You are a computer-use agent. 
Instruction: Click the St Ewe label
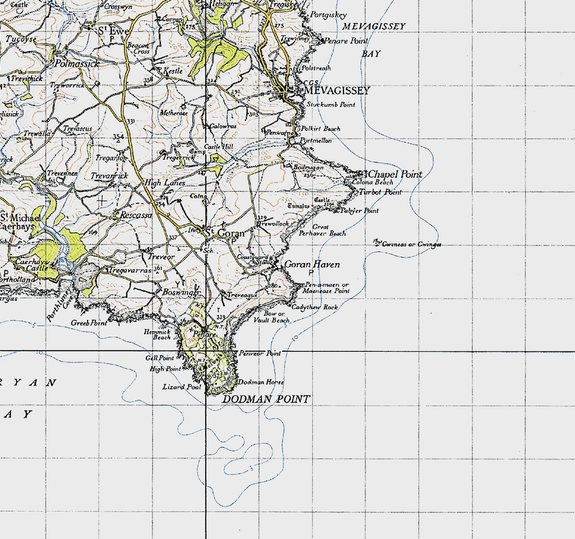[x=113, y=31]
